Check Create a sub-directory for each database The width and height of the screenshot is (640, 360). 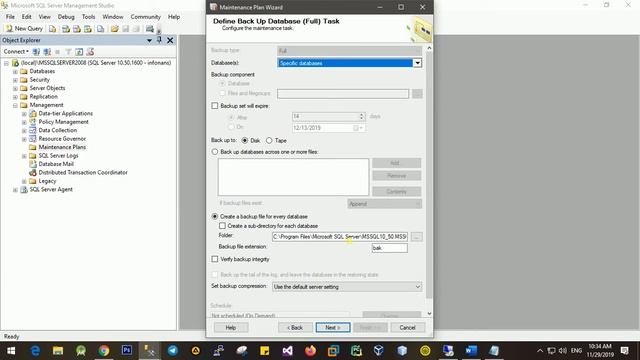pyautogui.click(x=222, y=226)
